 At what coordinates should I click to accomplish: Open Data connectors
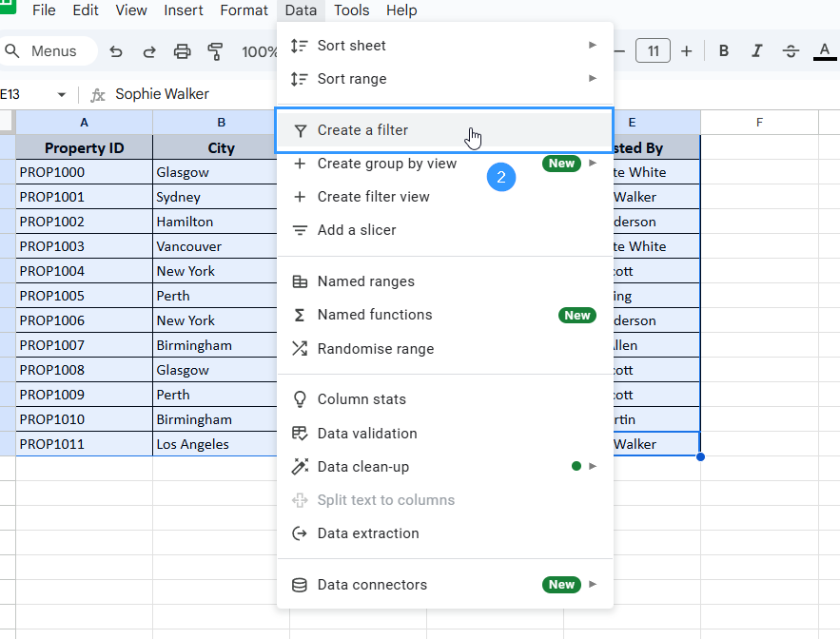tap(444, 585)
